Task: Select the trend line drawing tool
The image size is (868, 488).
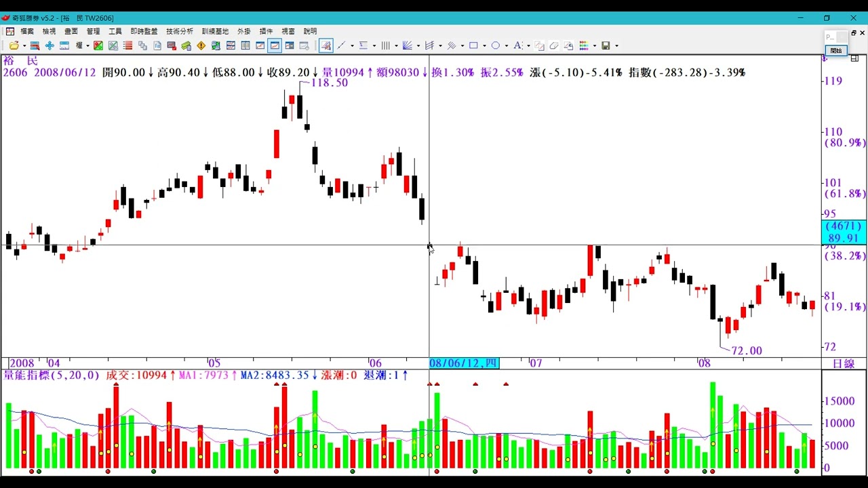Action: (341, 45)
